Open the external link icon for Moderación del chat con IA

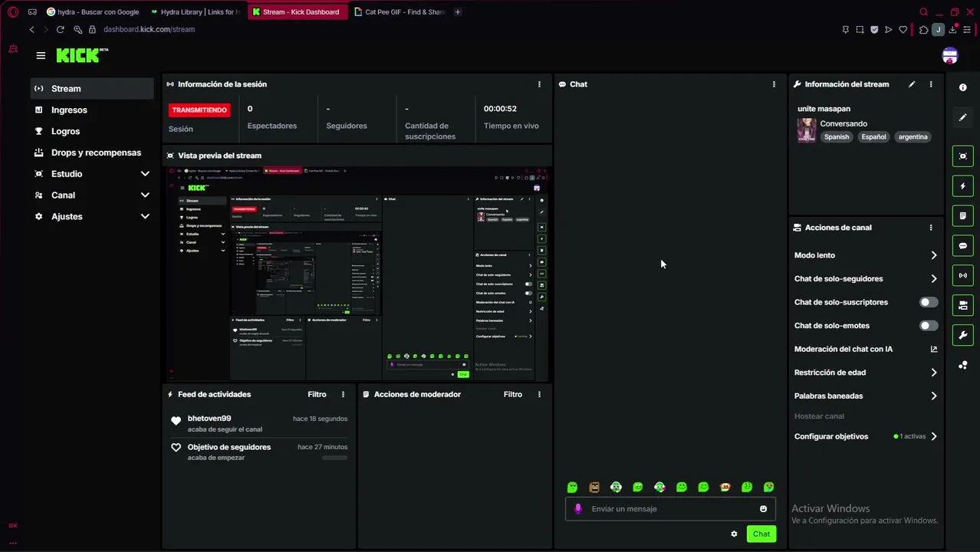(934, 349)
